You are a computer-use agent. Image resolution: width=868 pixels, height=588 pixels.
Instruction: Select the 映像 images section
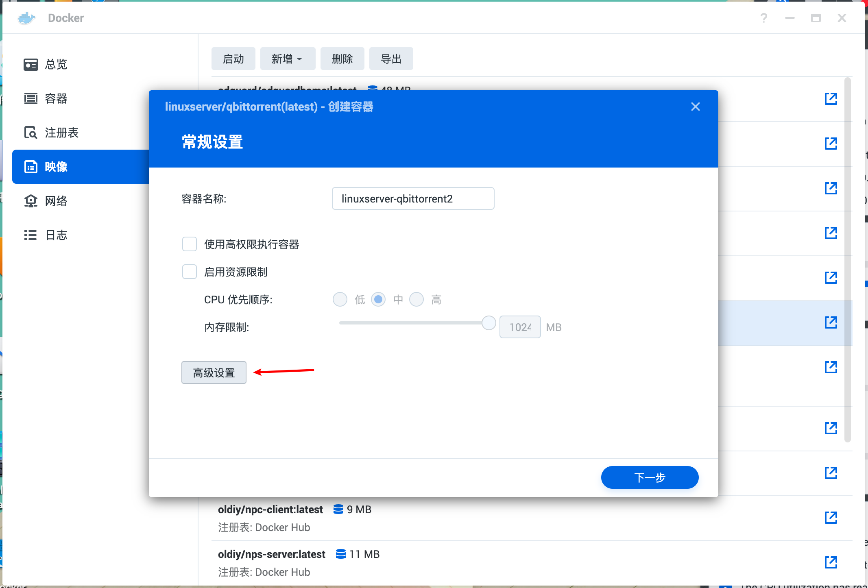(x=81, y=167)
